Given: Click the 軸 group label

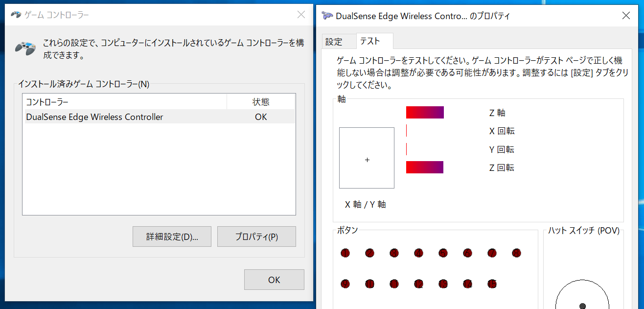Looking at the screenshot, I should (342, 99).
